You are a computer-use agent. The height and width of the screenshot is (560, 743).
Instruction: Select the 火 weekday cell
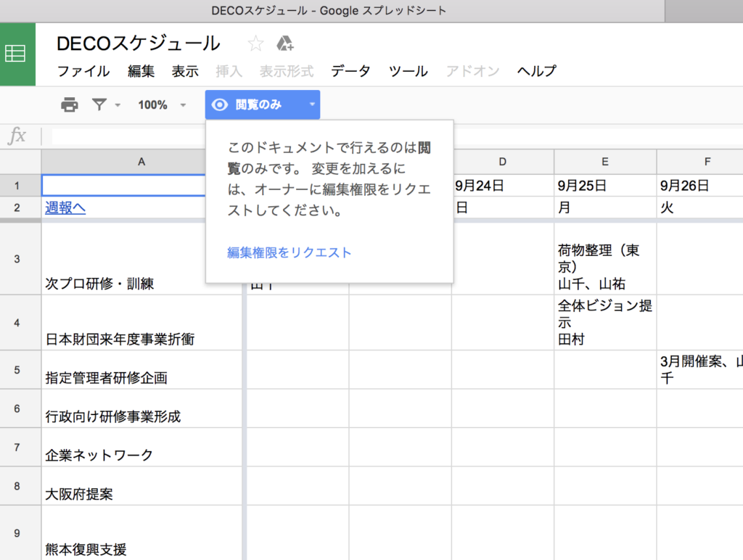700,207
